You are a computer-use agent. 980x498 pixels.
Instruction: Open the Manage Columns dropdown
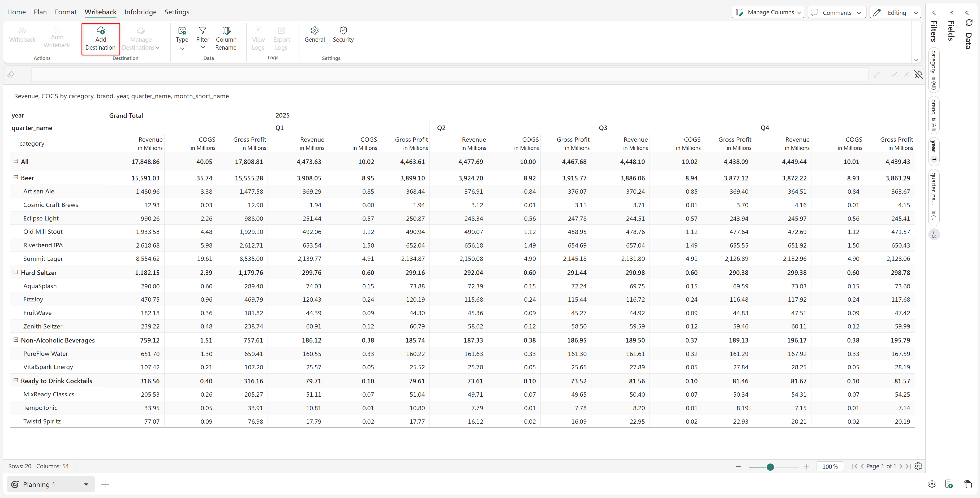pos(768,12)
